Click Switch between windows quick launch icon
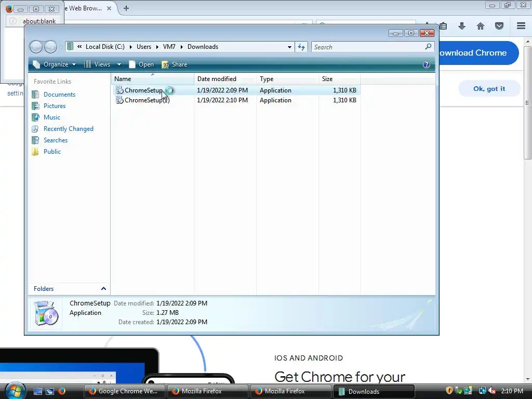 pyautogui.click(x=50, y=391)
